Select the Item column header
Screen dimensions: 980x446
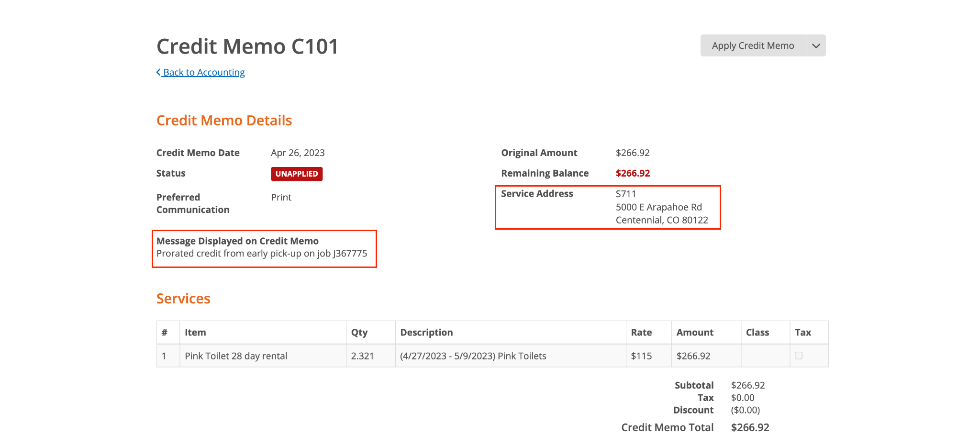point(195,333)
